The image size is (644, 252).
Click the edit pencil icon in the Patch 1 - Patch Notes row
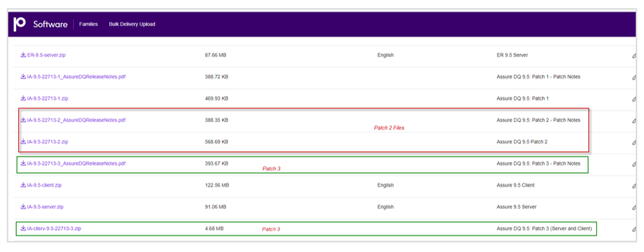[634, 77]
